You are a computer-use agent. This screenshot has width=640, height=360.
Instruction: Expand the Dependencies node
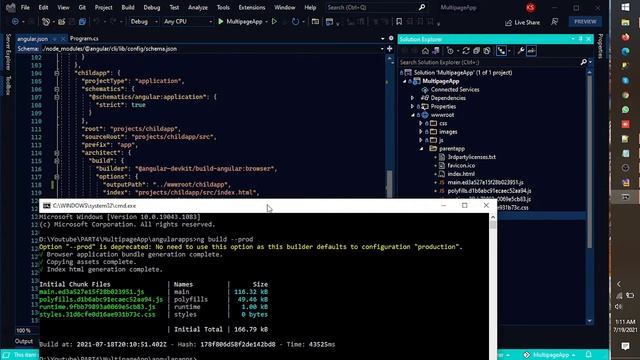pos(412,98)
